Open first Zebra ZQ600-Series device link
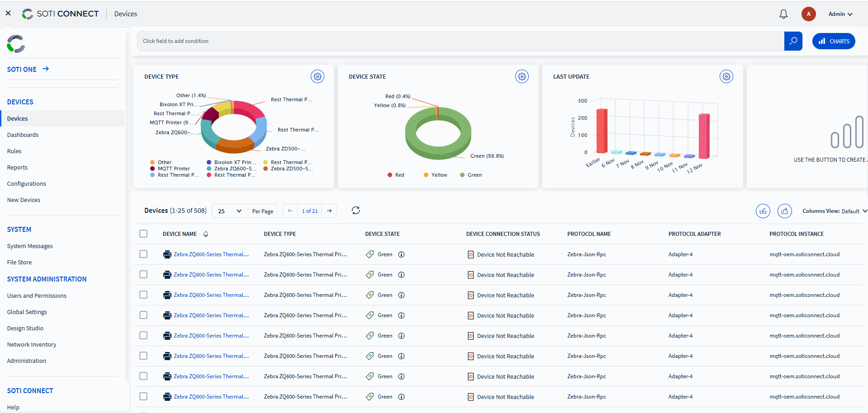 tap(211, 254)
